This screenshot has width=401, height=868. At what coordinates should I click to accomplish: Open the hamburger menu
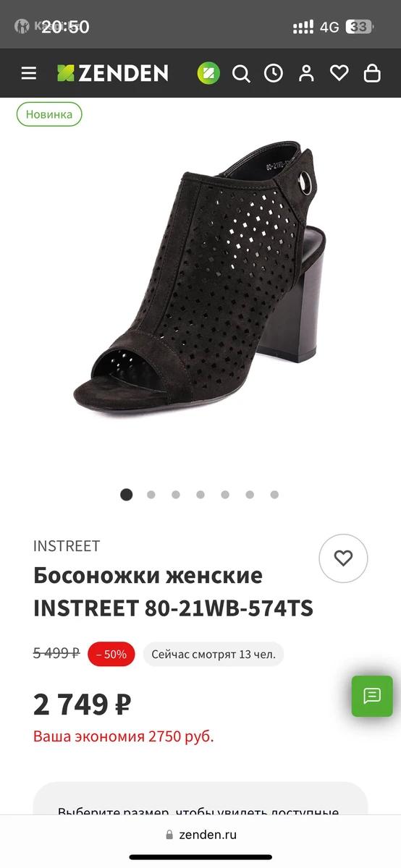[28, 73]
